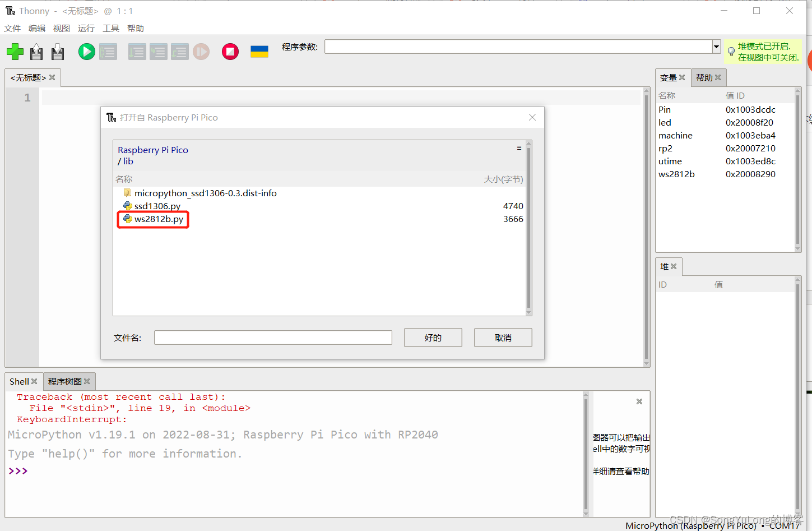Open the 运行 menu
Screen dimensions: 812x531
[x=86, y=28]
